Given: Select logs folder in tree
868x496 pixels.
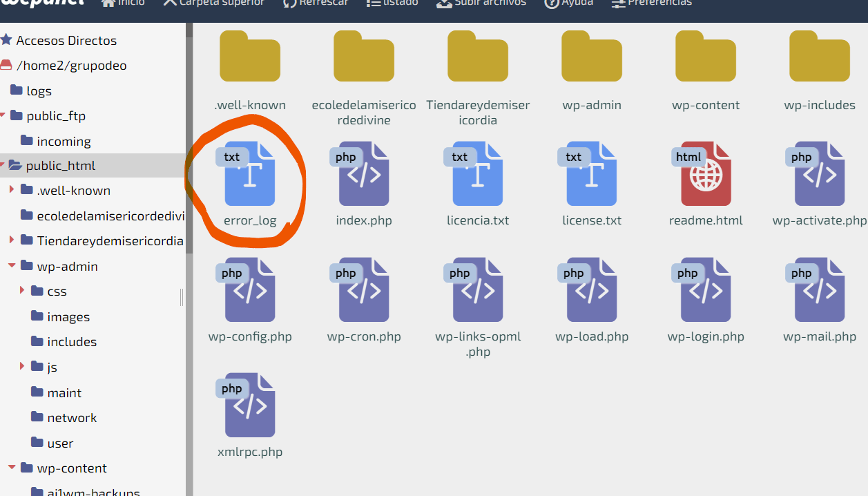Looking at the screenshot, I should (31, 90).
